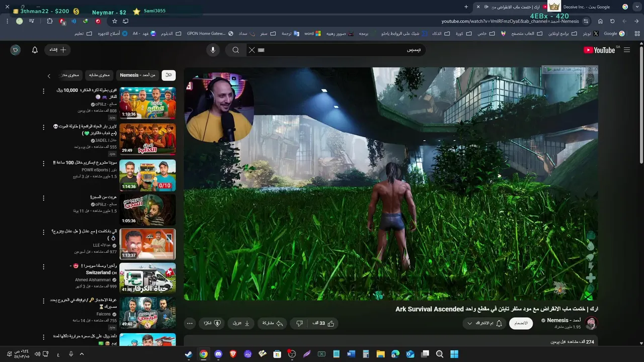This screenshot has width=644, height=362.
Task: Open the 3ADEL 29:49 video thumbnail
Action: tap(147, 139)
